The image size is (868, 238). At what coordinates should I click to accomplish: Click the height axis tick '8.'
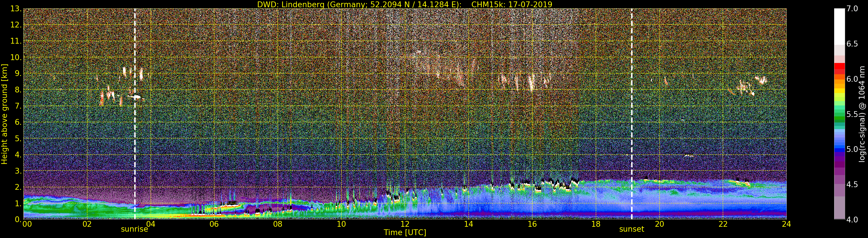tap(18, 90)
